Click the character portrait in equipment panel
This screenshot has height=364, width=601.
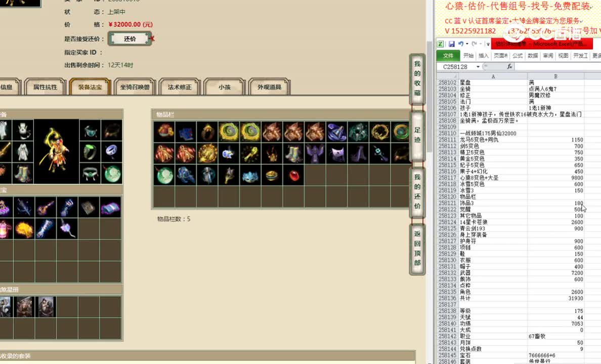click(x=56, y=151)
